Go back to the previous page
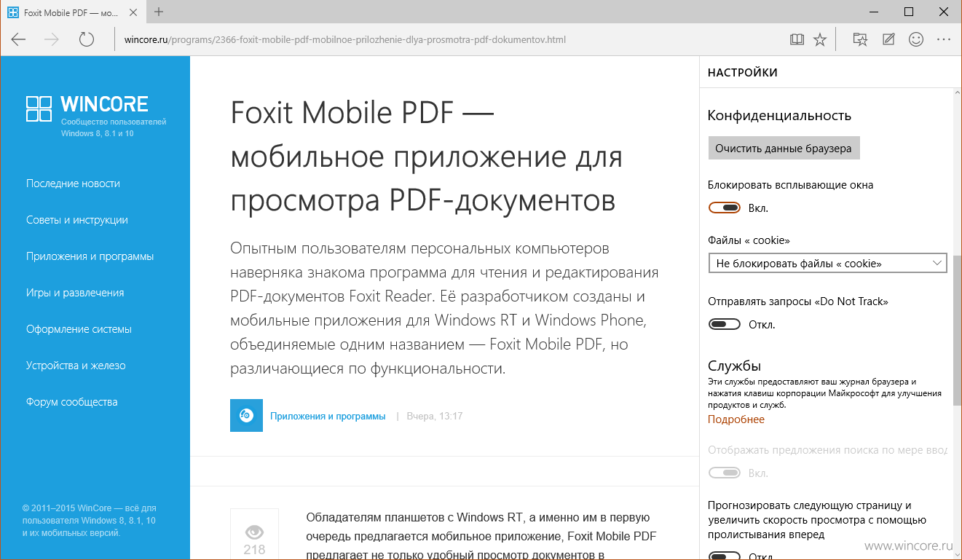The width and height of the screenshot is (962, 560). tap(18, 39)
